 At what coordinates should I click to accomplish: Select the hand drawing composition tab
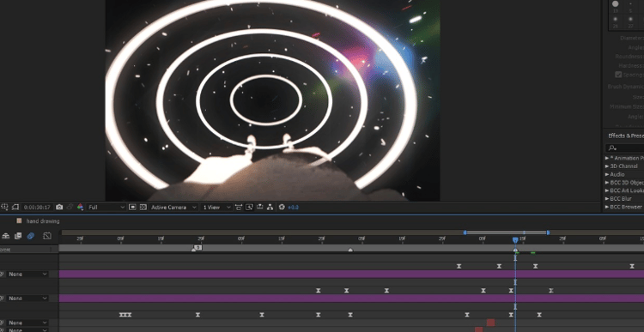point(43,221)
